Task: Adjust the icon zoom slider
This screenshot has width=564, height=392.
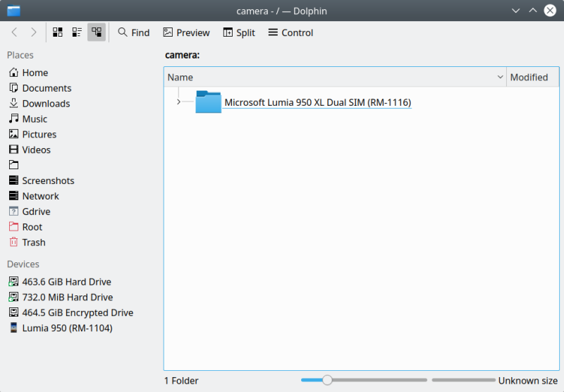Action: click(x=327, y=380)
